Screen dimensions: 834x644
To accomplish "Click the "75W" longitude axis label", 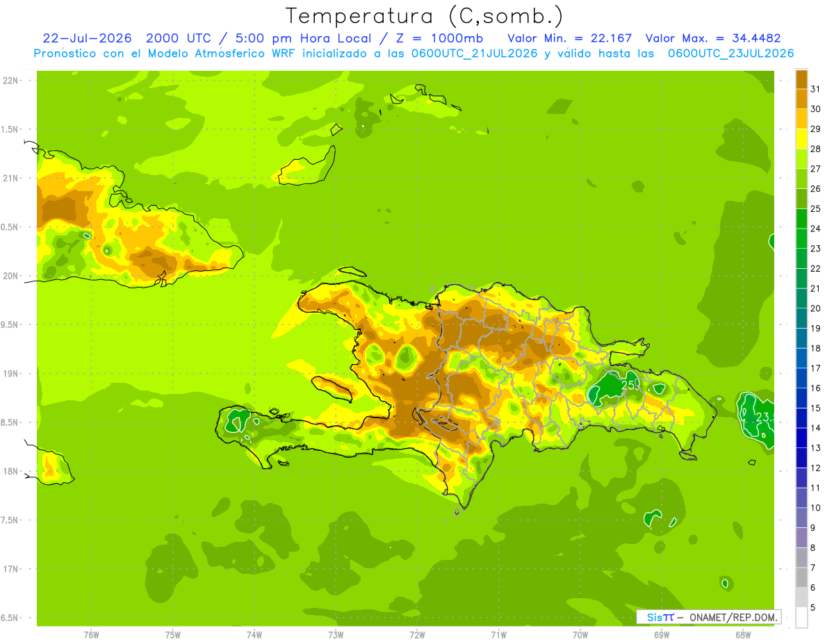I will point(172,634).
